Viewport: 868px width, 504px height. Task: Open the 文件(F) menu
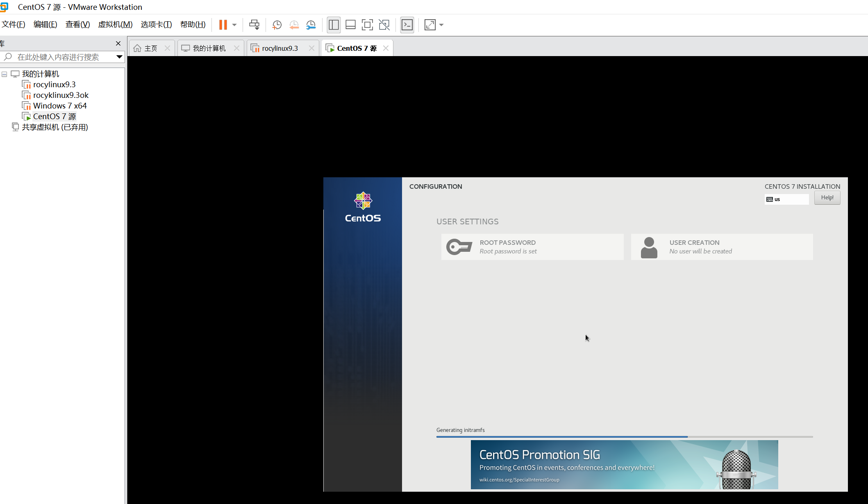[14, 25]
